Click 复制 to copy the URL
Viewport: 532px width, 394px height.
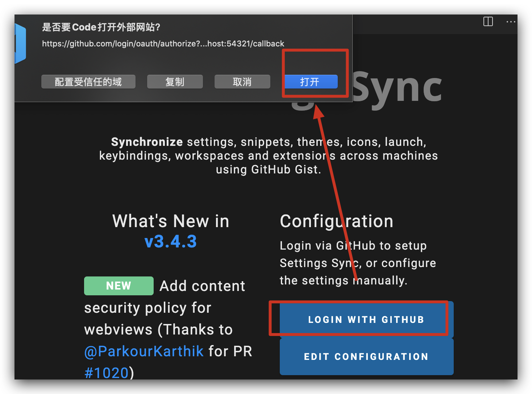click(x=175, y=82)
